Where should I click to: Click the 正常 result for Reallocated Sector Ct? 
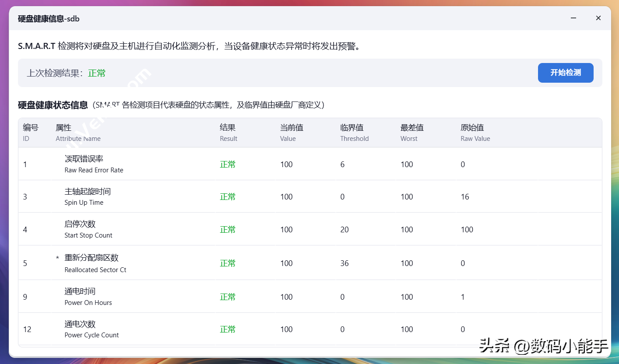228,263
